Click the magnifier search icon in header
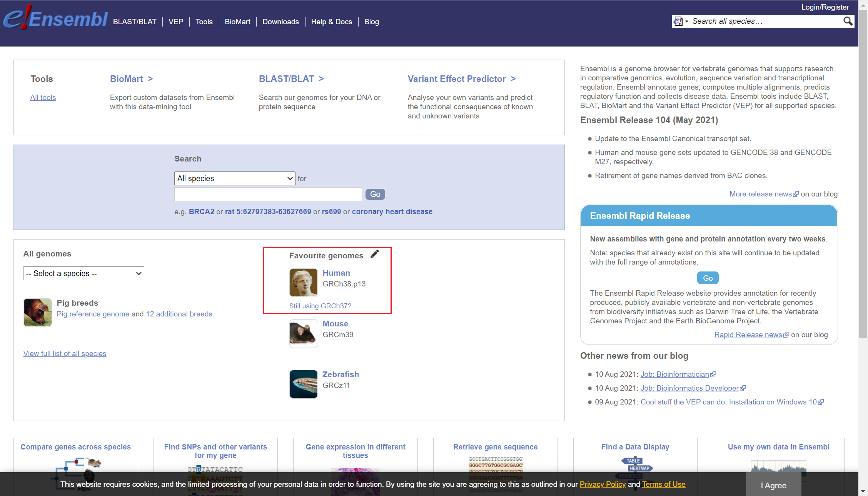The image size is (868, 496). (848, 21)
